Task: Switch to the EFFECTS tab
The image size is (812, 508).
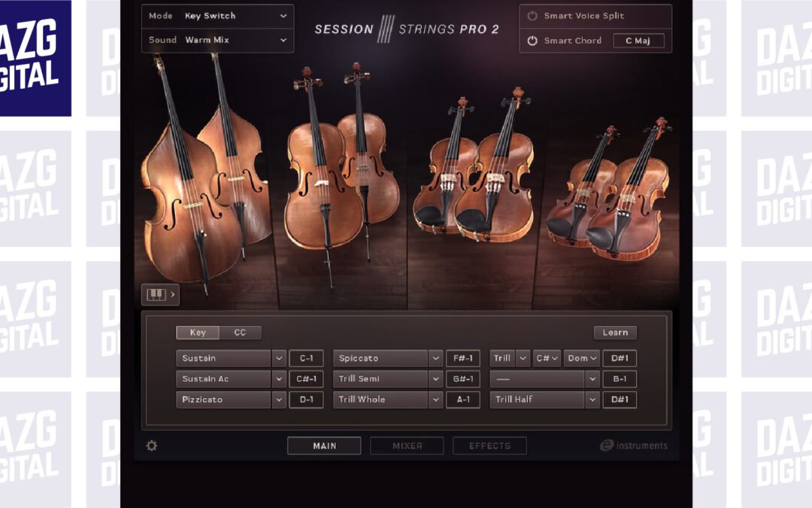Action: tap(490, 446)
